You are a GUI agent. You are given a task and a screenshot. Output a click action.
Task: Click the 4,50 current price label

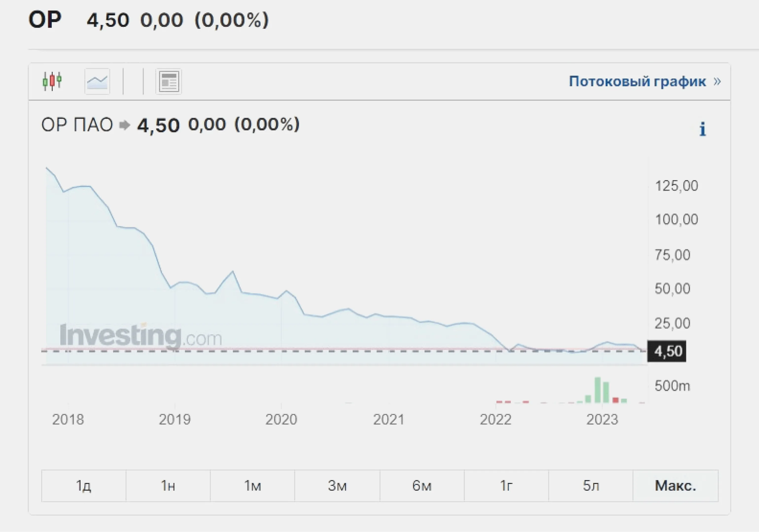666,351
